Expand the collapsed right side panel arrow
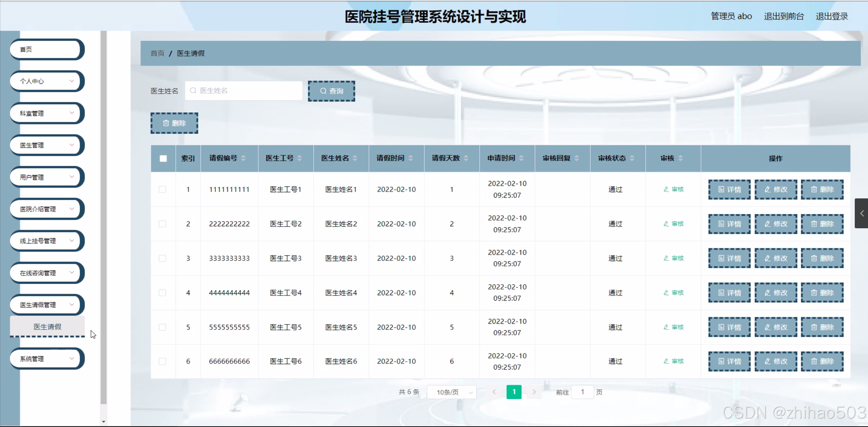 pos(862,213)
